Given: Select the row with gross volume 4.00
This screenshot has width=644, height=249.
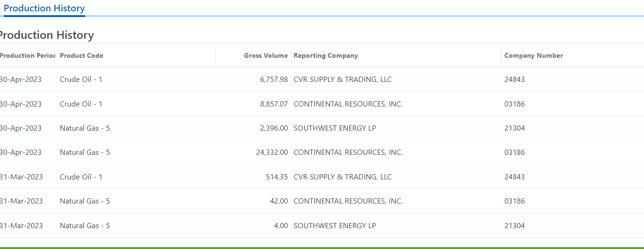Looking at the screenshot, I should pyautogui.click(x=322, y=226).
